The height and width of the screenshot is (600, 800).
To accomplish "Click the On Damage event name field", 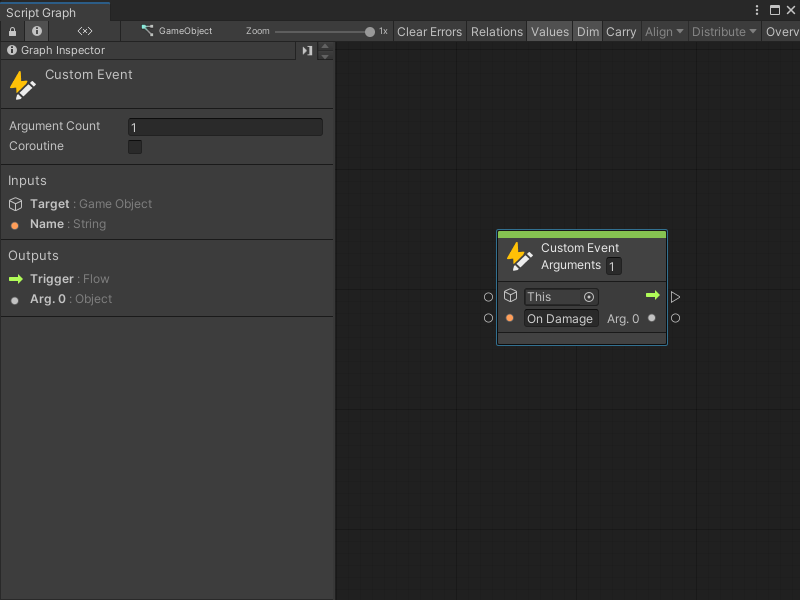I will point(560,318).
